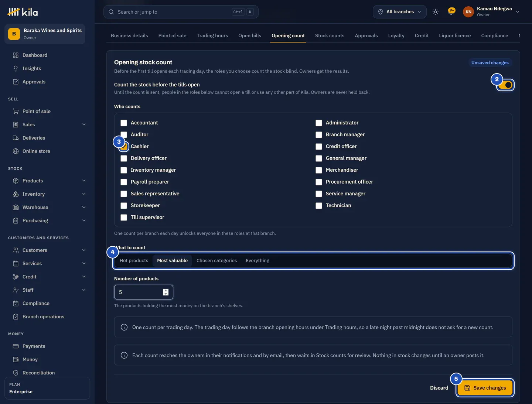Select the Till supervisor checkbox
This screenshot has width=532, height=404.
point(124,218)
